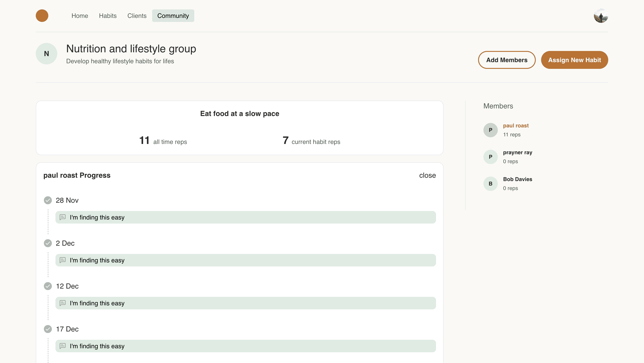
Task: Click the 17 Dec 'I'm finding this easy' note
Action: click(246, 346)
